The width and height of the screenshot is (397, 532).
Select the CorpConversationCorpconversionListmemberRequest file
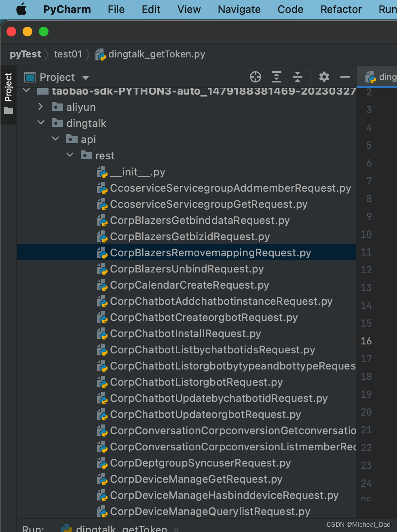point(232,447)
